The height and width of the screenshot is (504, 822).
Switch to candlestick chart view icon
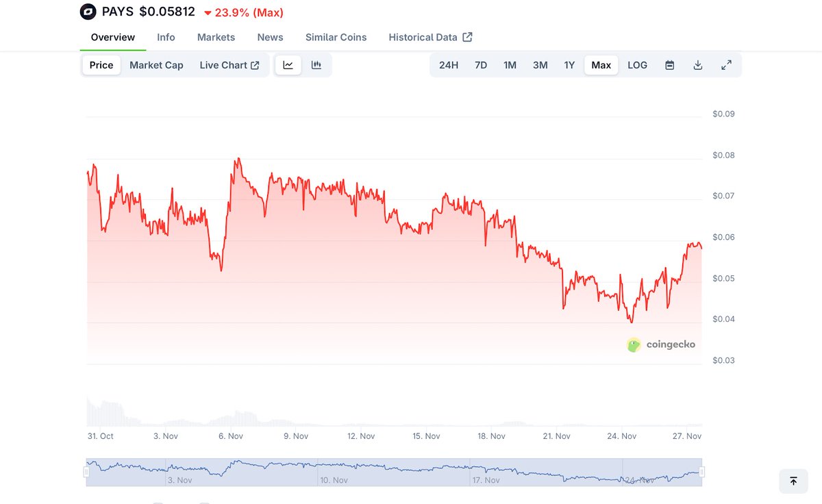pyautogui.click(x=316, y=65)
